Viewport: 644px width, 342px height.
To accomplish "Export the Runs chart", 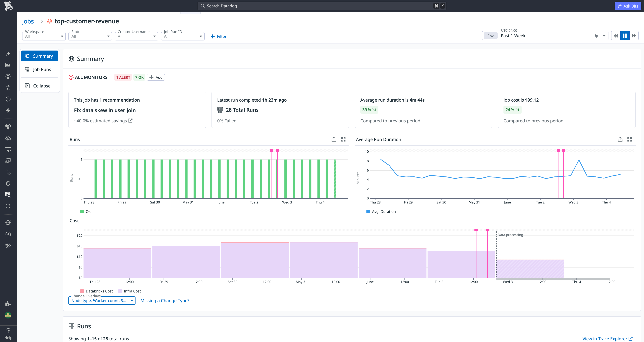I will click(x=334, y=140).
